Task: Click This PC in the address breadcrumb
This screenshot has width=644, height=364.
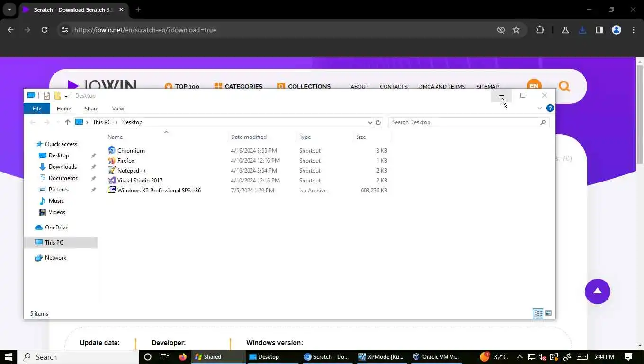Action: 102,122
